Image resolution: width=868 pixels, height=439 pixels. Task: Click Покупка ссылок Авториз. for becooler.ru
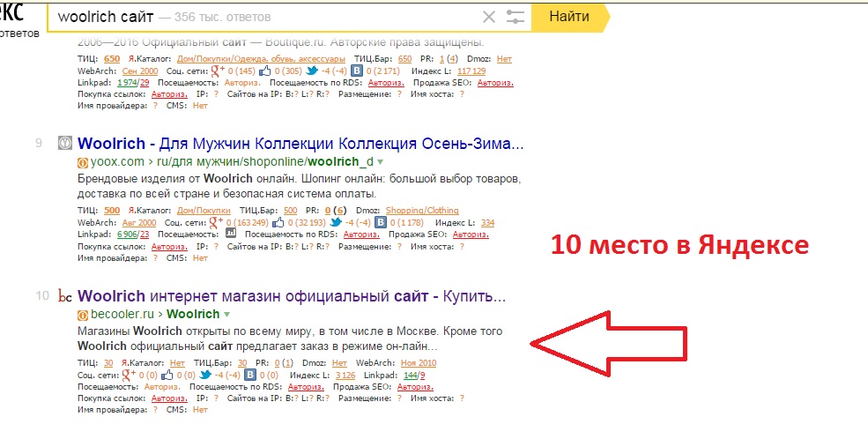[169, 398]
